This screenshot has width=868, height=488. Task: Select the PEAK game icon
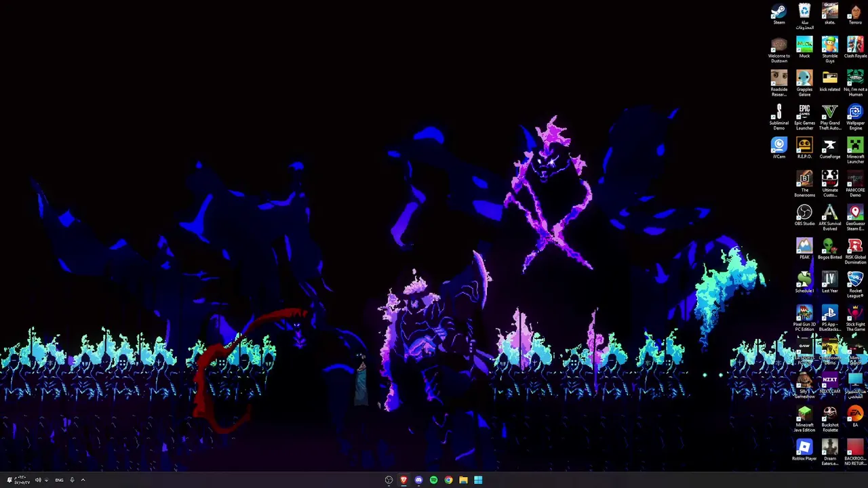[x=804, y=249]
